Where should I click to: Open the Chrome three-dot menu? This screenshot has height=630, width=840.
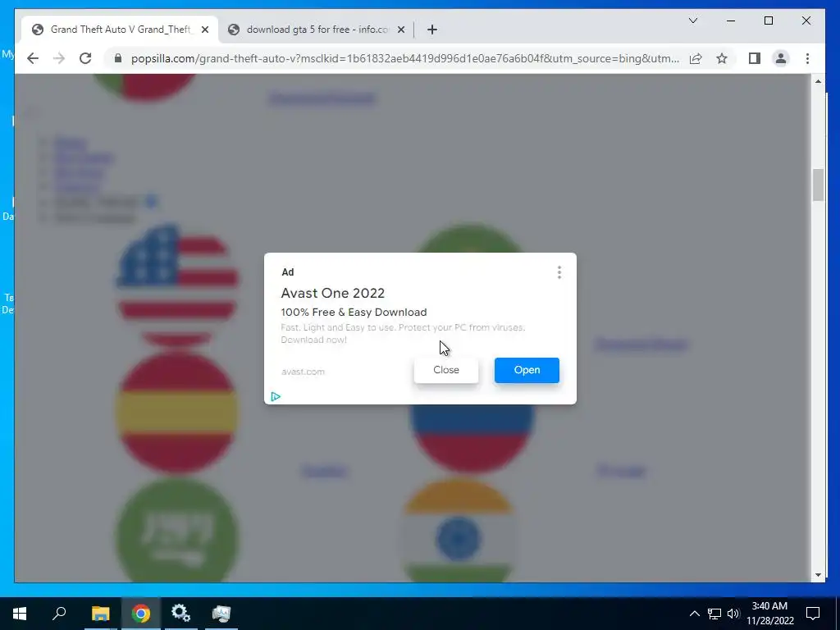click(x=807, y=58)
